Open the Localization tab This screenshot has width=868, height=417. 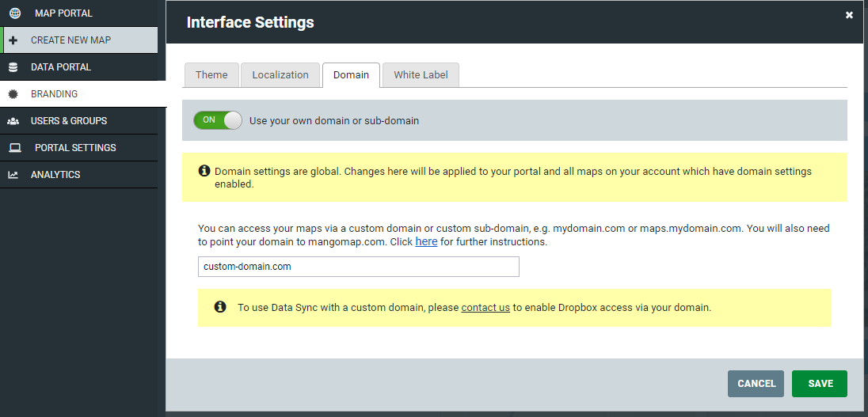tap(280, 75)
